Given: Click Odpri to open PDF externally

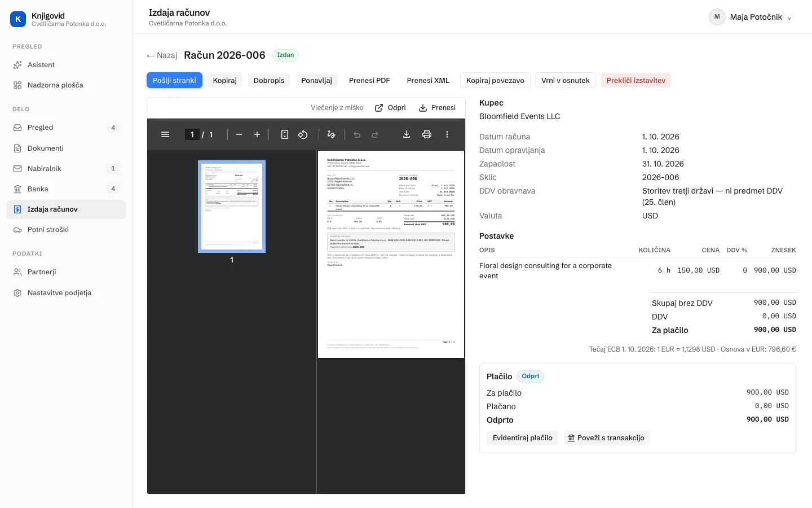Looking at the screenshot, I should 390,108.
